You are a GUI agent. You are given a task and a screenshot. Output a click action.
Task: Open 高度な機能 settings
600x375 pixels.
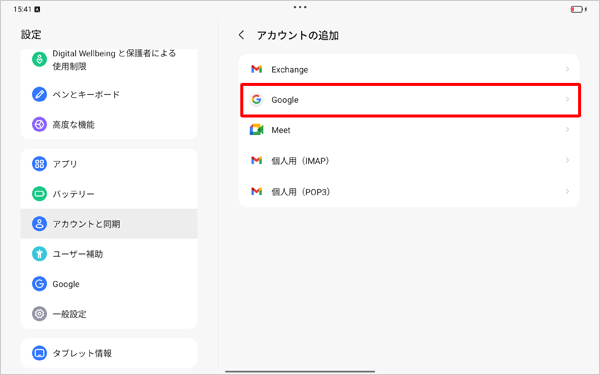click(109, 124)
